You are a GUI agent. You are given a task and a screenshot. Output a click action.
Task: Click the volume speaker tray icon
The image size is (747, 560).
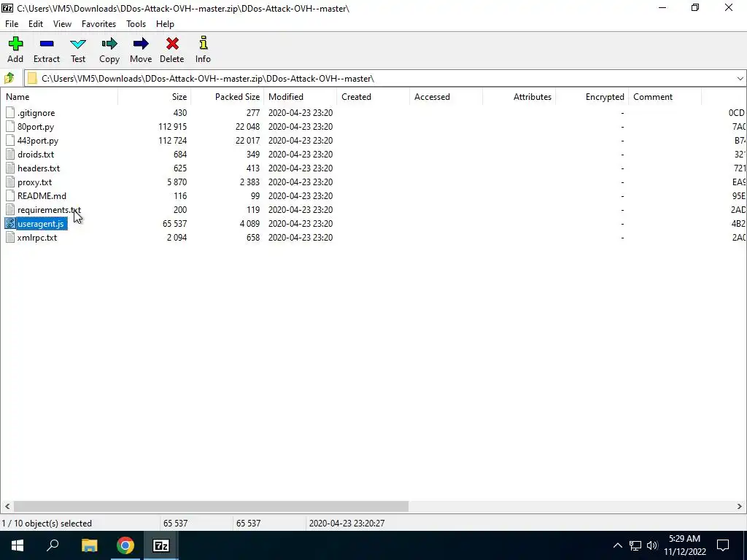(x=652, y=545)
